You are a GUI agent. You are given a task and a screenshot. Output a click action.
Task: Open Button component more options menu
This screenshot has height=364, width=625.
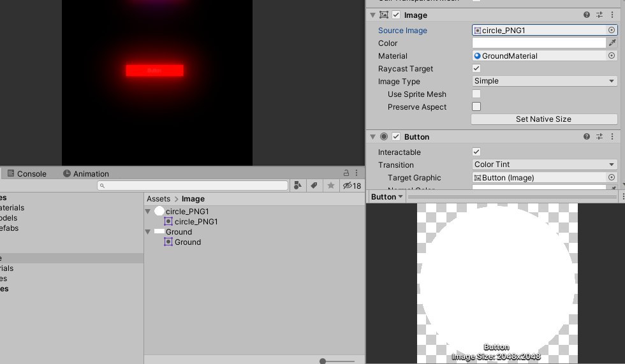pyautogui.click(x=612, y=136)
